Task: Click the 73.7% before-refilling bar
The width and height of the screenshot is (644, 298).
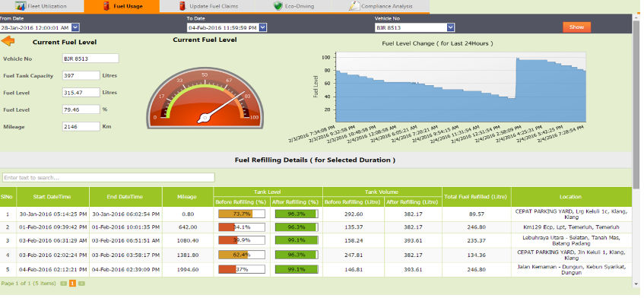Action: pyautogui.click(x=242, y=214)
